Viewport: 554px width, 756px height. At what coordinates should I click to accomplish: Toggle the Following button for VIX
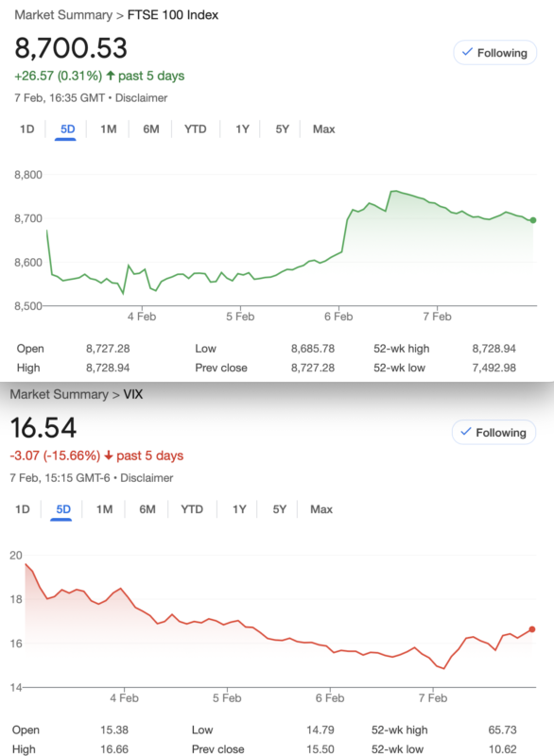click(x=493, y=433)
